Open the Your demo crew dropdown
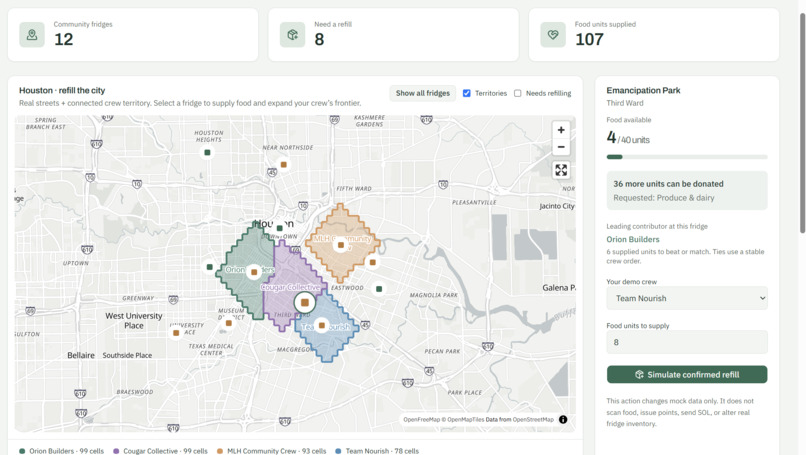Screen dimensions: 806x455 click(x=687, y=298)
